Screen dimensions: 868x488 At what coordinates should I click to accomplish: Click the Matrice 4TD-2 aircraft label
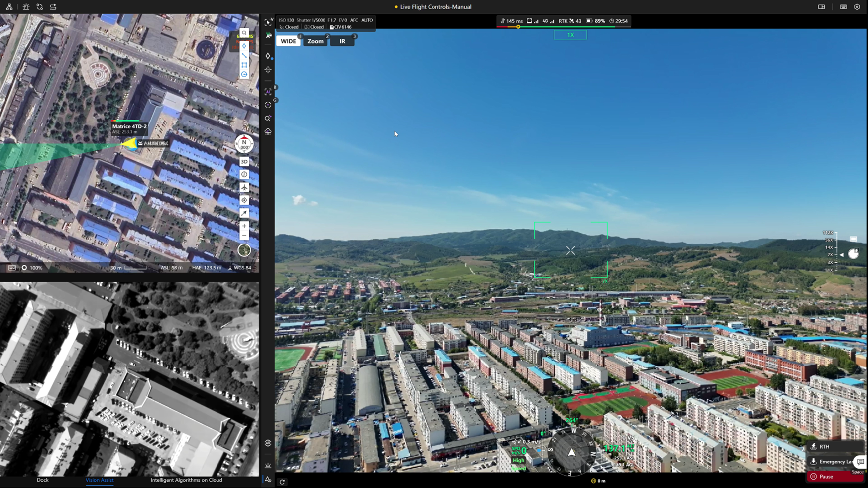[129, 129]
